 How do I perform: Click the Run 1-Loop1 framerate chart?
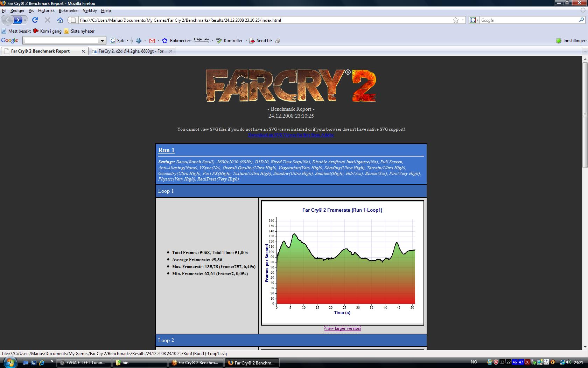click(342, 263)
